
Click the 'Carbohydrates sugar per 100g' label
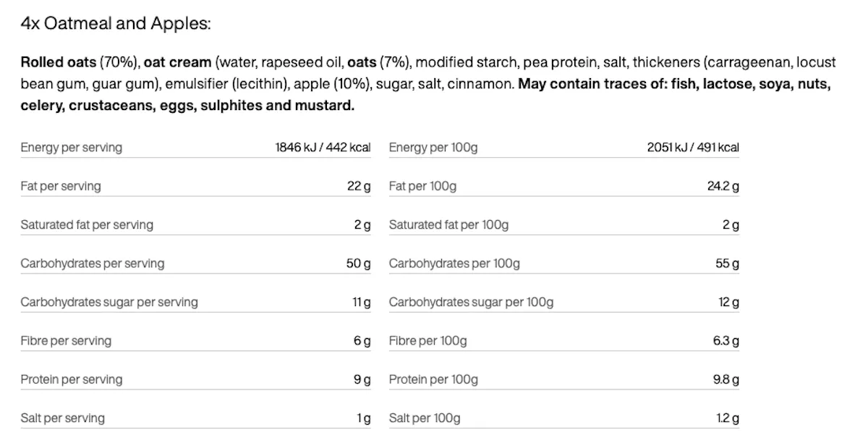(x=471, y=302)
